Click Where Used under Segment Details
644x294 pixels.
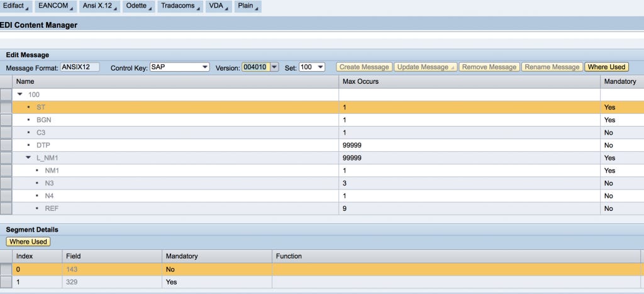tap(28, 242)
